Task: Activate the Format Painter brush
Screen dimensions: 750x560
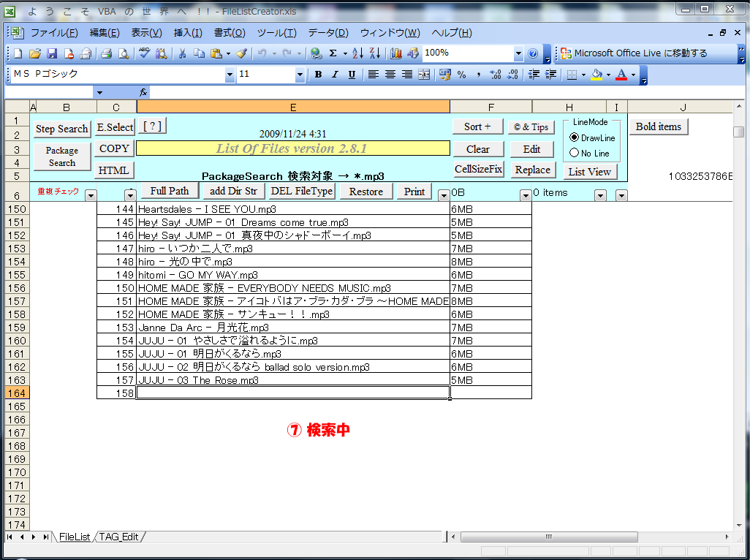Action: click(x=241, y=53)
